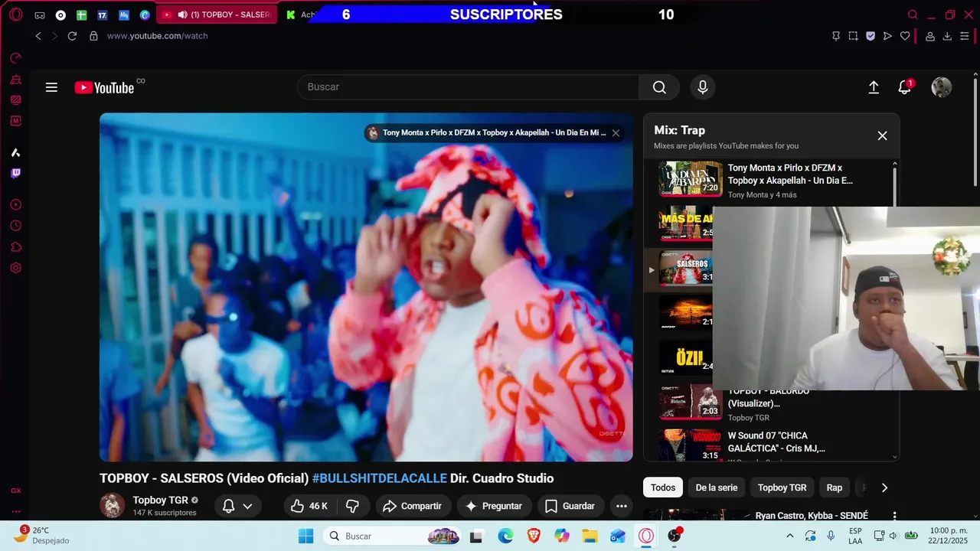Open the YouTube account avatar menu
This screenshot has height=551, width=980.
[942, 87]
